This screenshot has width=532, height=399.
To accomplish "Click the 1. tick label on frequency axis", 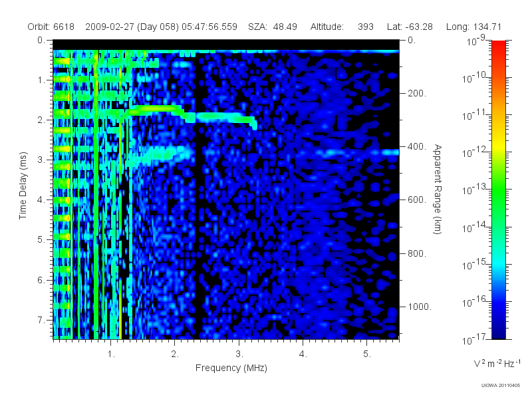I will pyautogui.click(x=111, y=354).
